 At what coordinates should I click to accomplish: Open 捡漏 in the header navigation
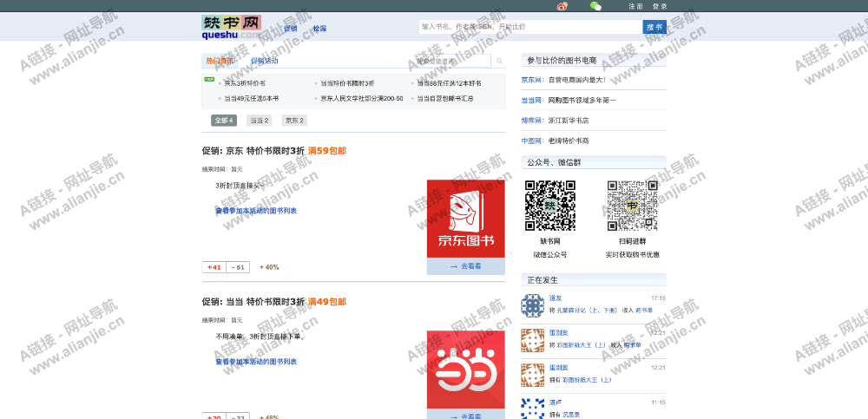click(x=319, y=29)
